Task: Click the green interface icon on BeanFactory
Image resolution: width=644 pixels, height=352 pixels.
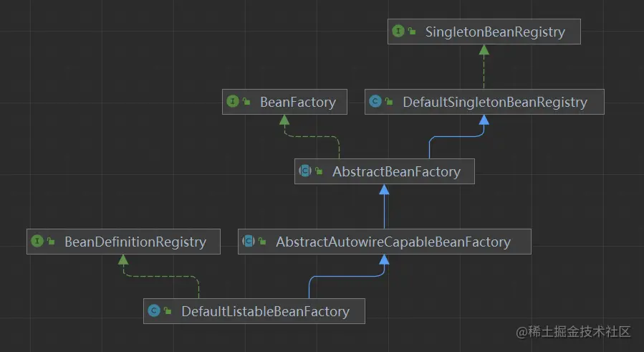Action: click(x=233, y=101)
